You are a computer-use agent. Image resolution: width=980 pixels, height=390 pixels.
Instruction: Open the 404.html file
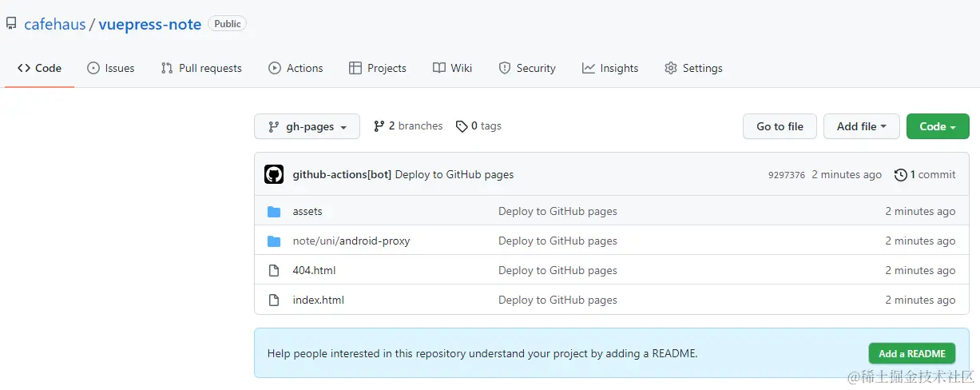[315, 271]
